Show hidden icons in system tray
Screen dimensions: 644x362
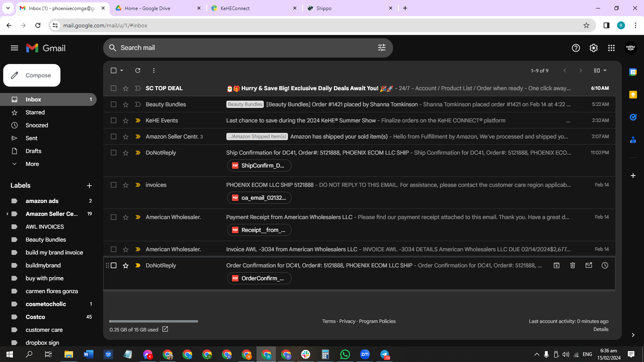click(536, 354)
